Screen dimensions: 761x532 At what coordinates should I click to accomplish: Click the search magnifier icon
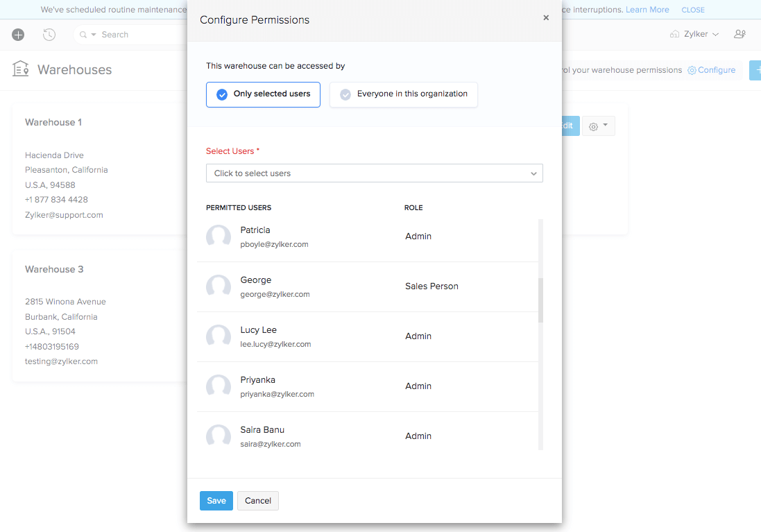(83, 34)
